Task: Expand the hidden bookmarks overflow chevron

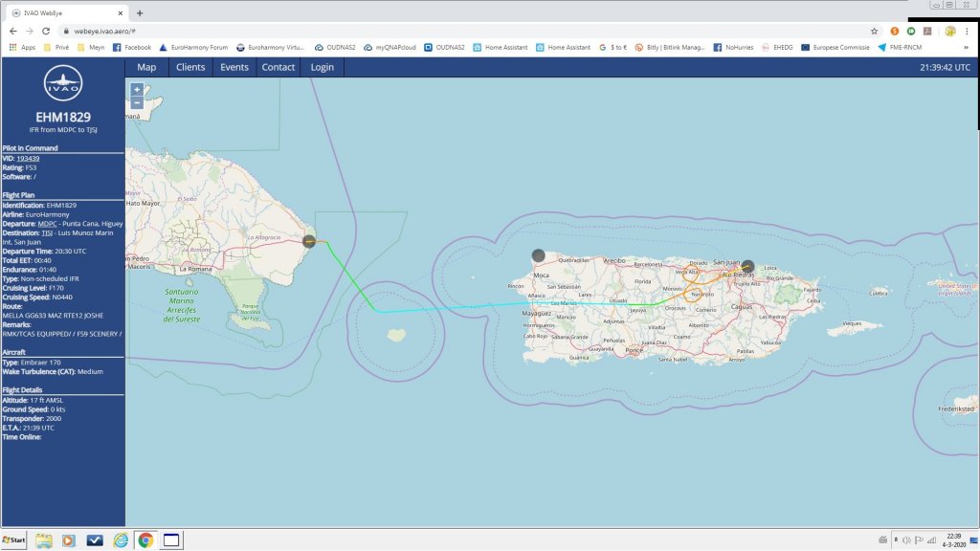Action: [966, 47]
